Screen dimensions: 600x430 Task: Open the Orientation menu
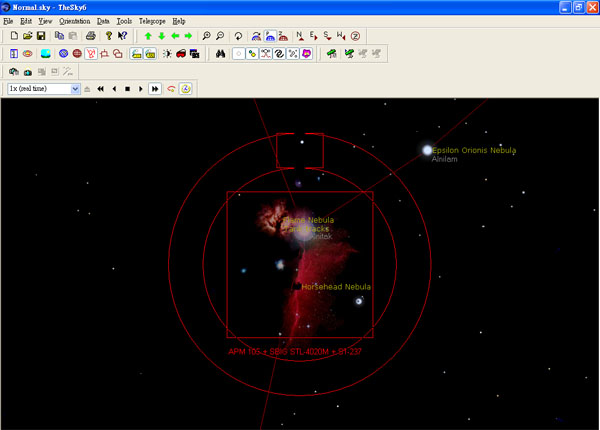pos(74,21)
